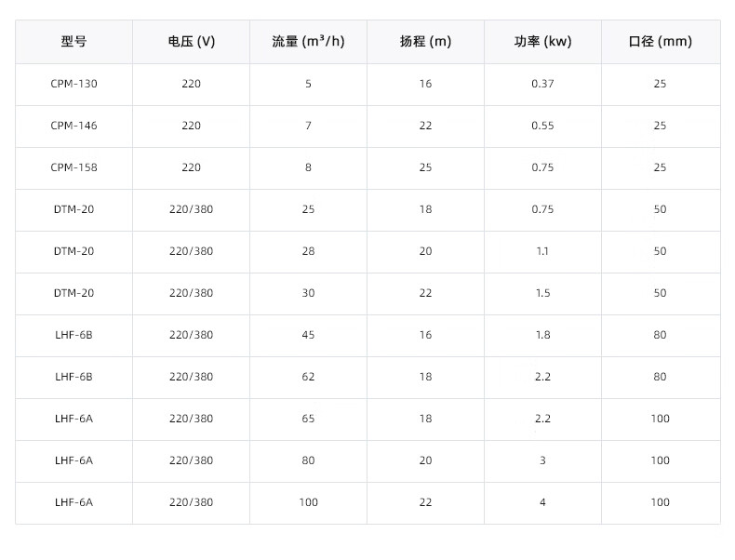Click the 流量 (m³/h) column header
Viewport: 735px width, 560px height.
(x=308, y=42)
